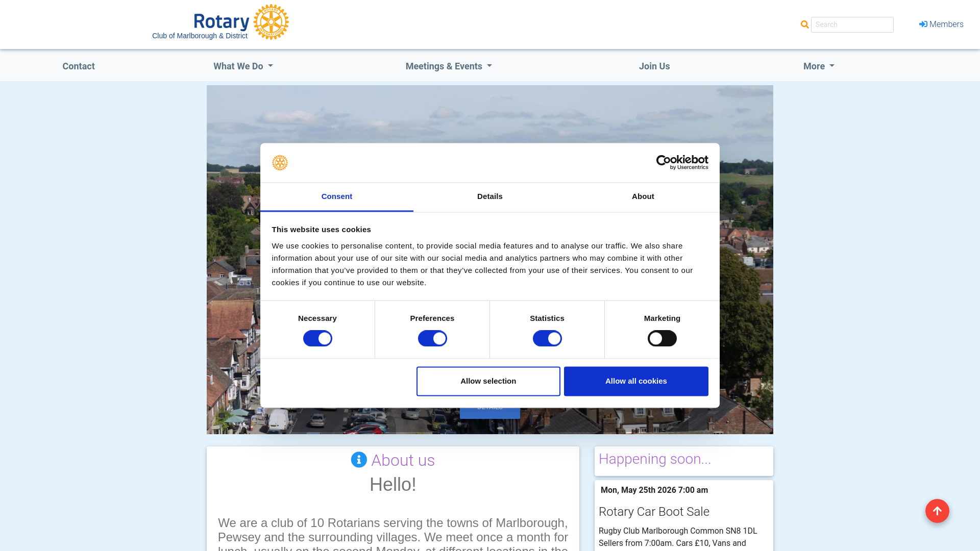Open the Join Us page
This screenshot has height=551, width=980.
tap(654, 66)
